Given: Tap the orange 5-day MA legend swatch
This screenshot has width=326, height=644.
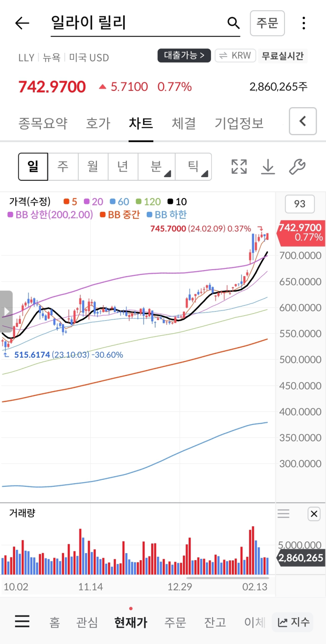Looking at the screenshot, I should tap(66, 202).
